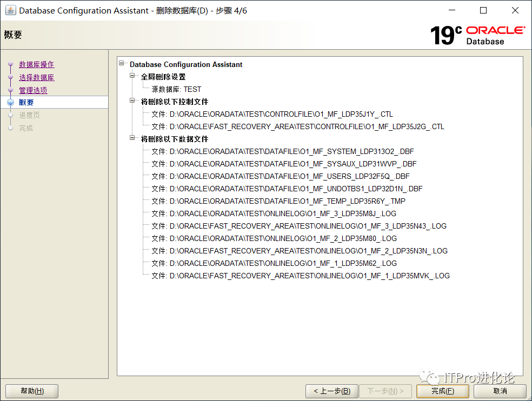
Task: Go to 数据库操作 step link
Action: coord(37,64)
